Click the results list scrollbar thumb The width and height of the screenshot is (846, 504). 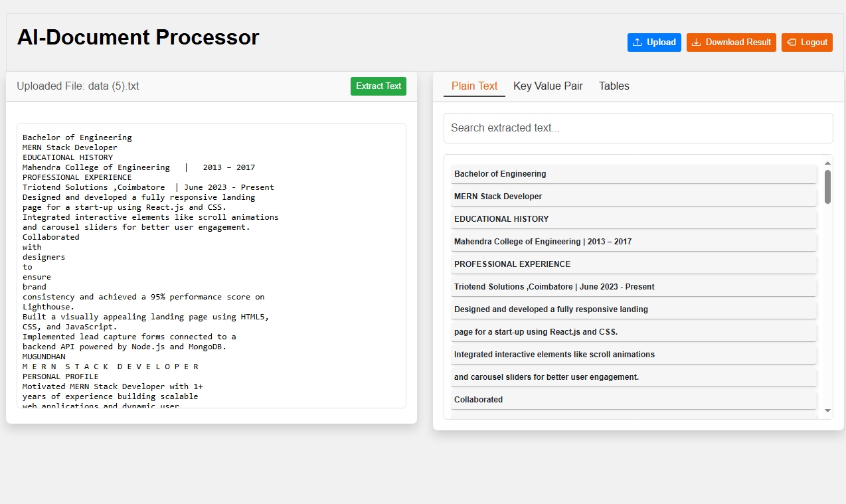pos(827,187)
